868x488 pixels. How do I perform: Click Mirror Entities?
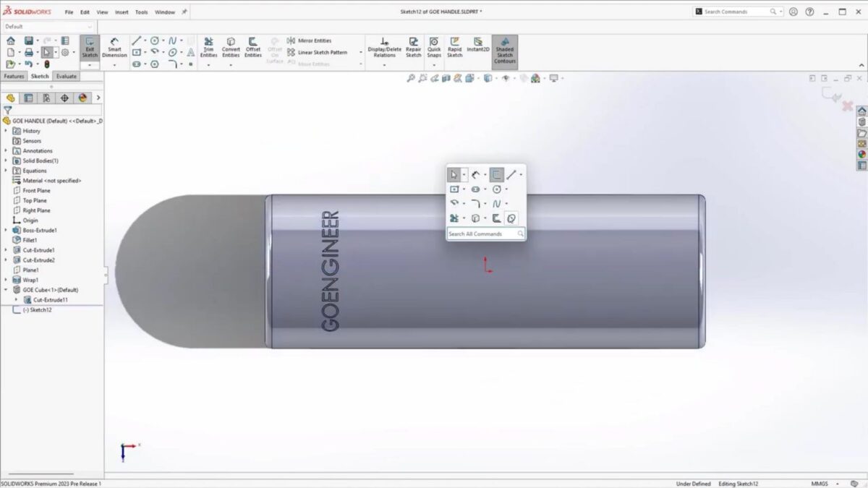(309, 40)
